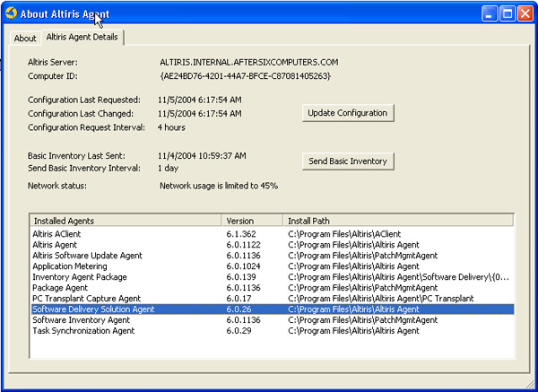This screenshot has width=538, height=392.
Task: Click version 6.0.1122 cell
Action: click(x=243, y=245)
